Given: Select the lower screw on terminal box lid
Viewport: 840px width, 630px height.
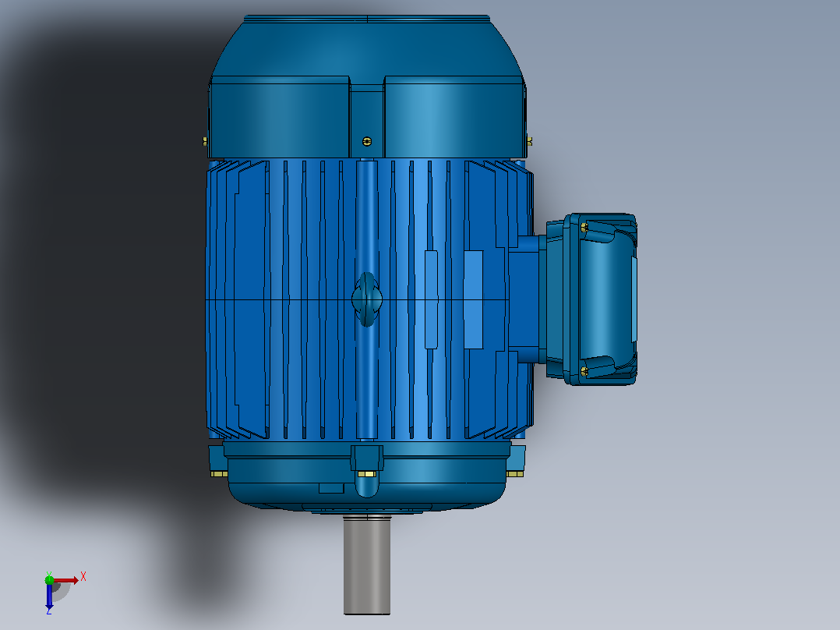Looking at the screenshot, I should (x=584, y=371).
